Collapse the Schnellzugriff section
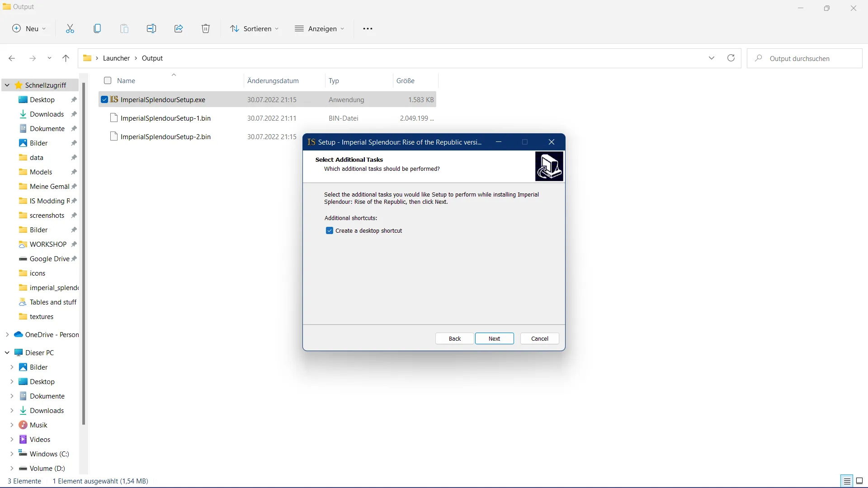The width and height of the screenshot is (868, 488). click(7, 85)
